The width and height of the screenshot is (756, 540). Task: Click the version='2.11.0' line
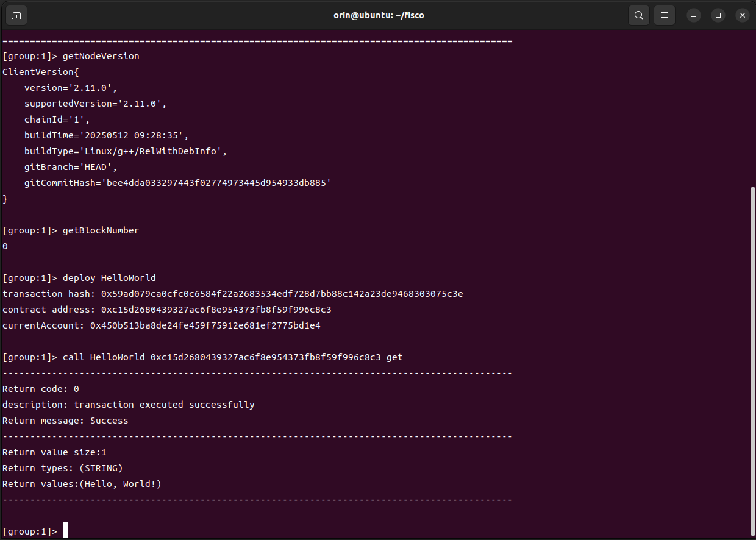click(x=71, y=88)
